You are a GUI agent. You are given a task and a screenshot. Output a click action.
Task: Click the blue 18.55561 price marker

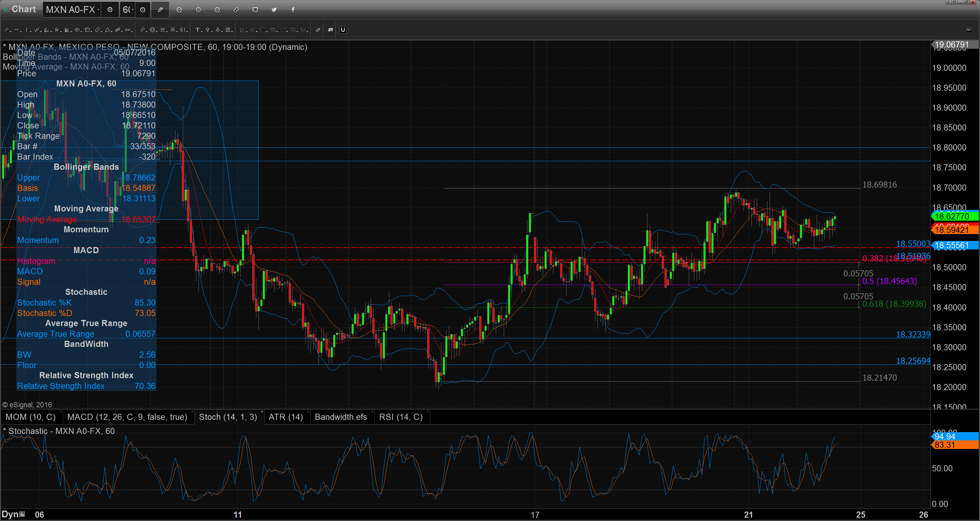pos(955,245)
